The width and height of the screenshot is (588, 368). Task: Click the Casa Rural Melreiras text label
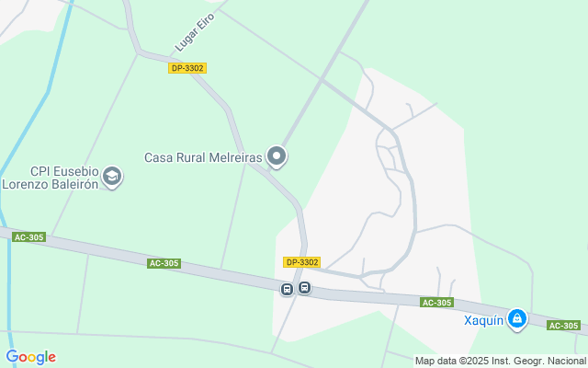click(203, 157)
